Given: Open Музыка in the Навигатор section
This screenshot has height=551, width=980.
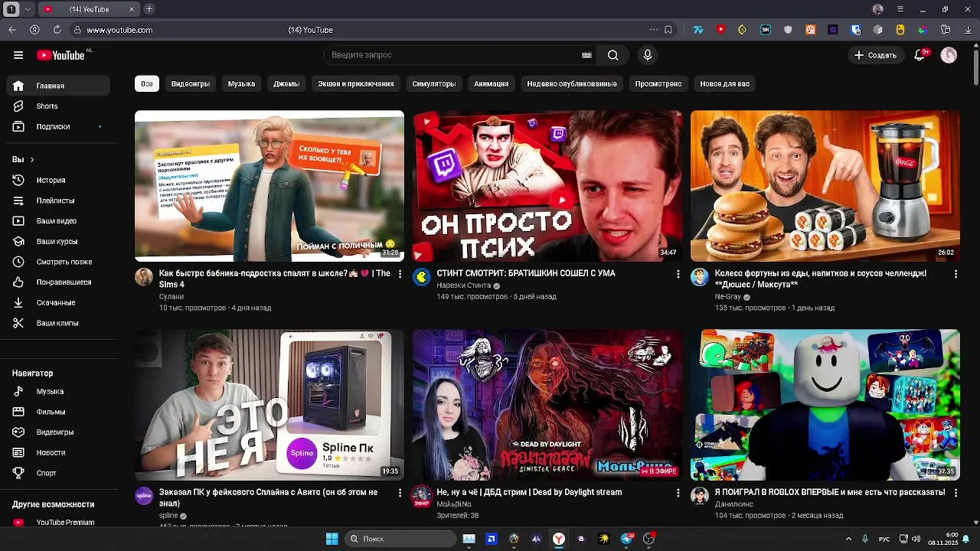Looking at the screenshot, I should [x=58, y=391].
